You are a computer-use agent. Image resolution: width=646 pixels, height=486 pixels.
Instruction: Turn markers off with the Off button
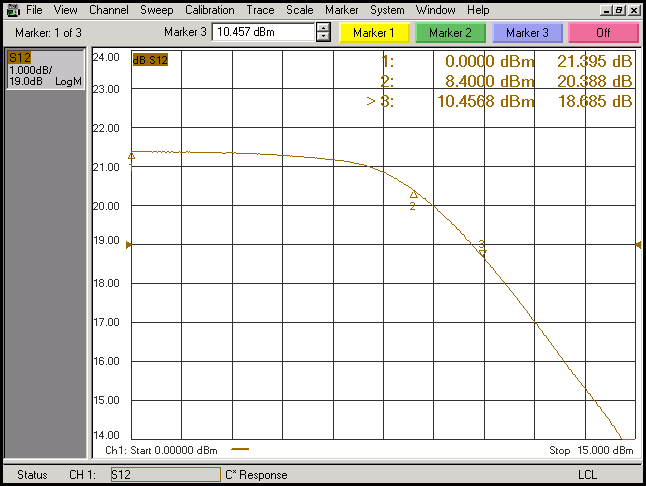coord(603,33)
